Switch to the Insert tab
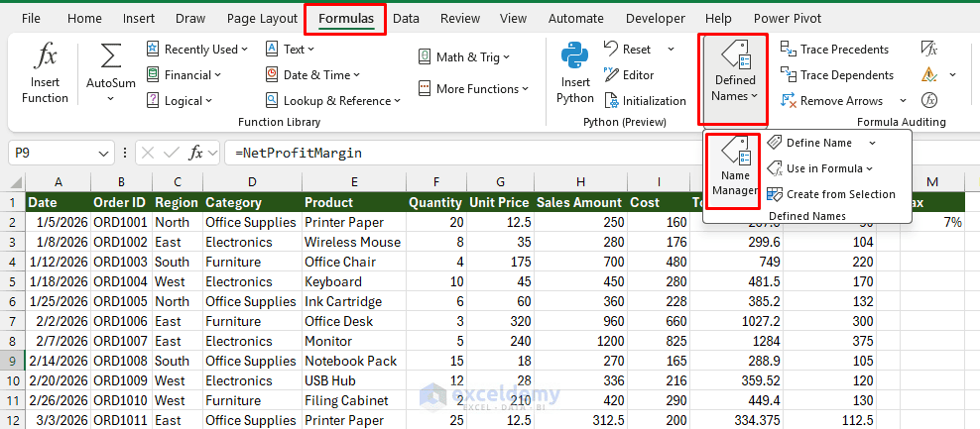The height and width of the screenshot is (429, 980). 139,19
